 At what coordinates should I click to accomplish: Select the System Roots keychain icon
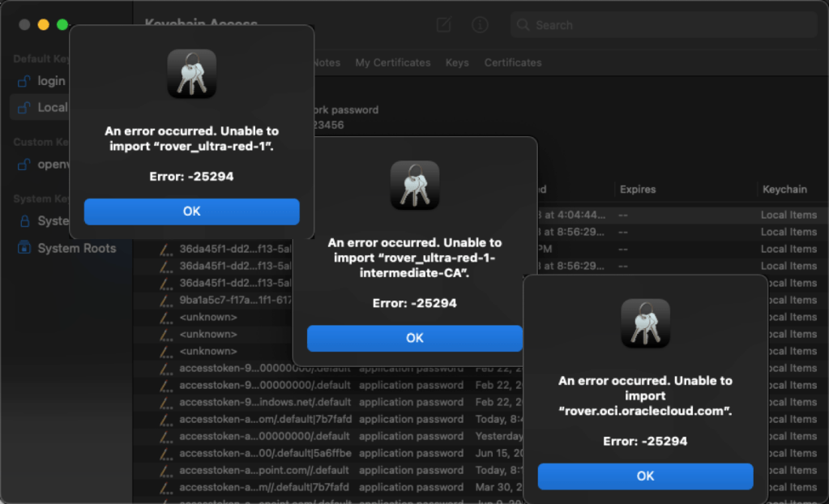24,248
